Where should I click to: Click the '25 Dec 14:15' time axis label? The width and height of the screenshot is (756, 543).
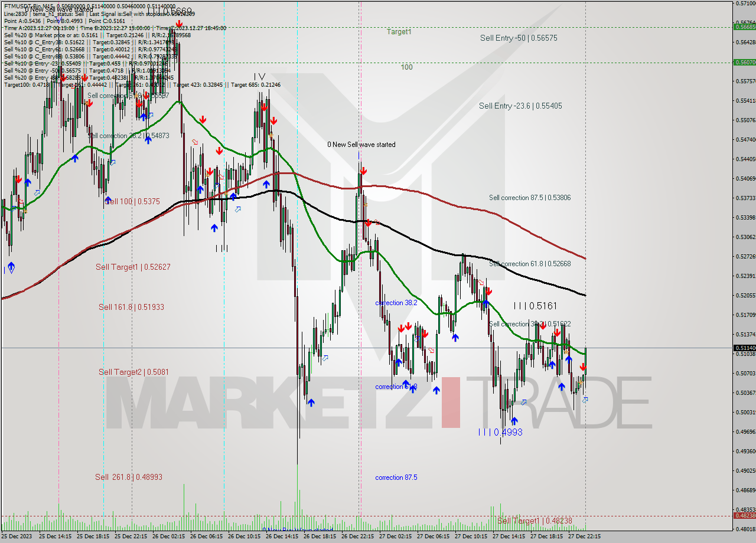[56, 537]
